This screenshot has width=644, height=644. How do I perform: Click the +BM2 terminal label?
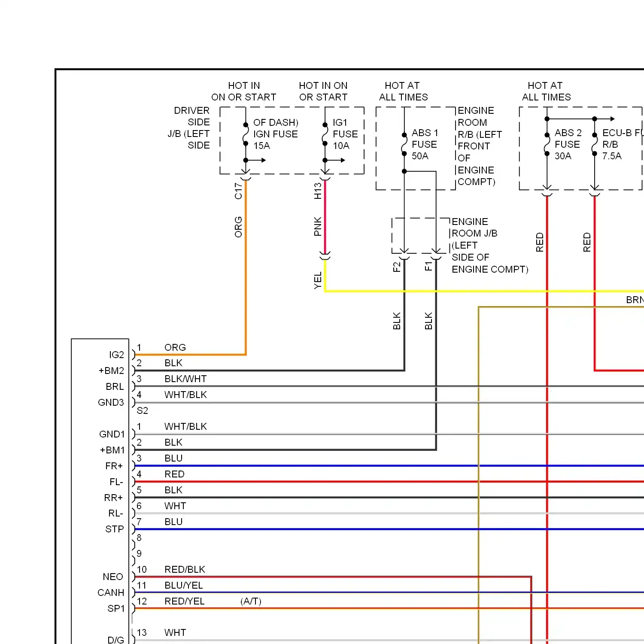pyautogui.click(x=111, y=371)
